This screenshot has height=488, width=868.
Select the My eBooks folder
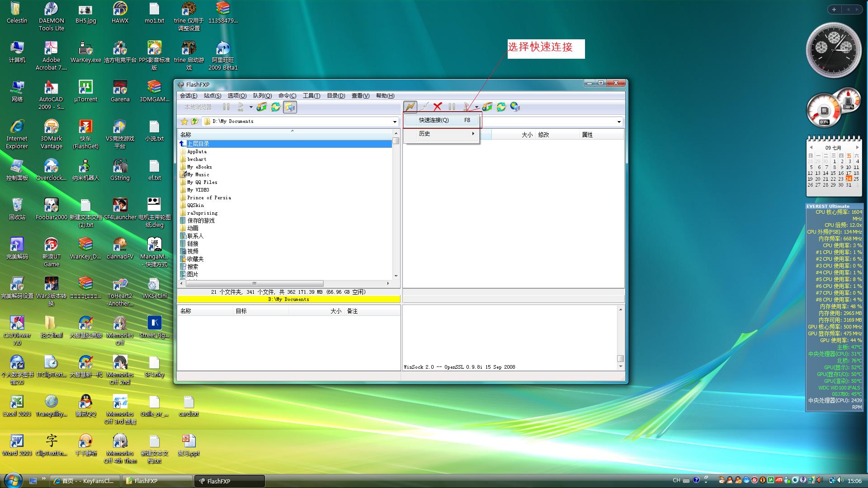[199, 167]
